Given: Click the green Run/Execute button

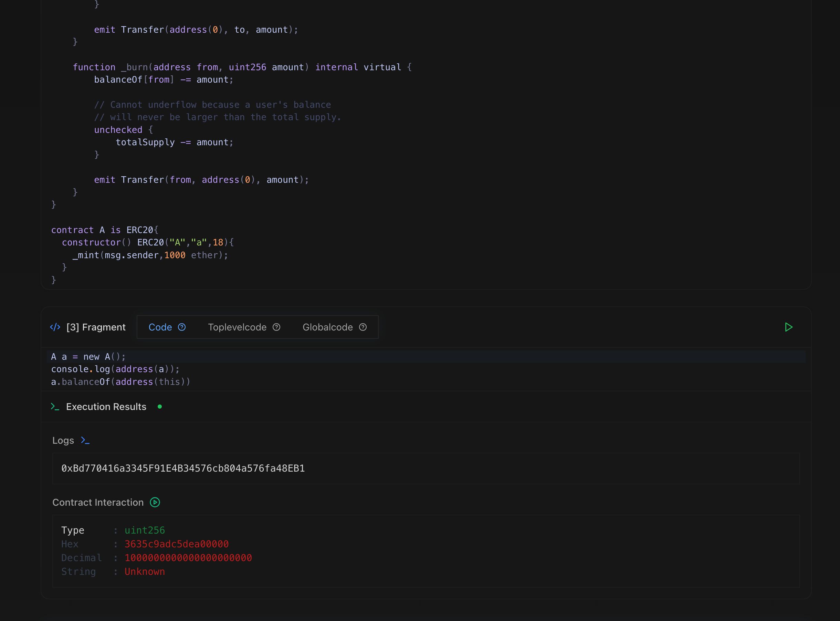Looking at the screenshot, I should (788, 326).
